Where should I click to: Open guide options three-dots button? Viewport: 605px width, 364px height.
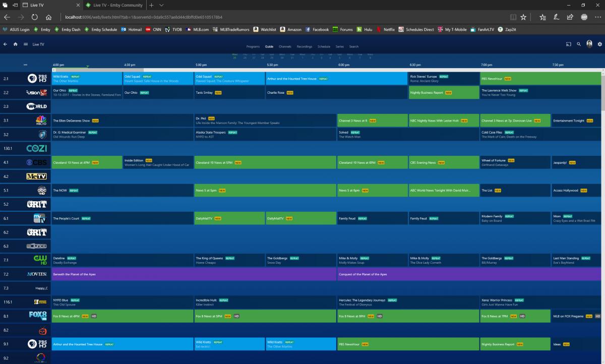[26, 65]
